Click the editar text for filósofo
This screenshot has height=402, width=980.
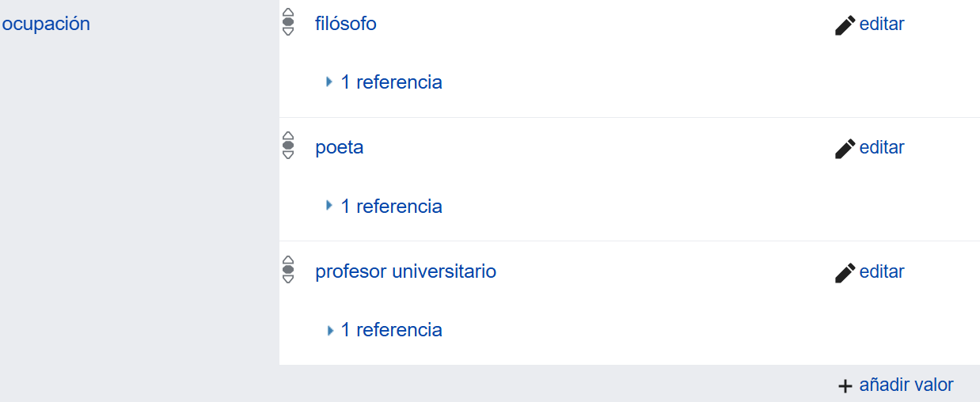882,24
